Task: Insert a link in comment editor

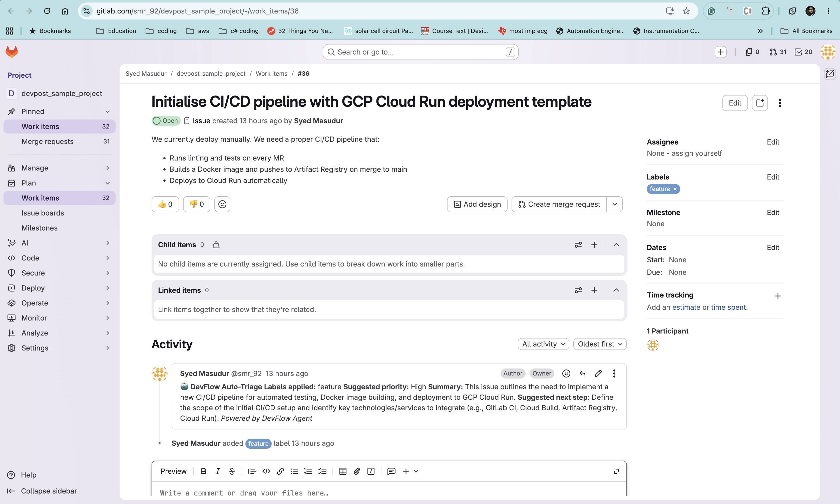Action: coord(280,471)
